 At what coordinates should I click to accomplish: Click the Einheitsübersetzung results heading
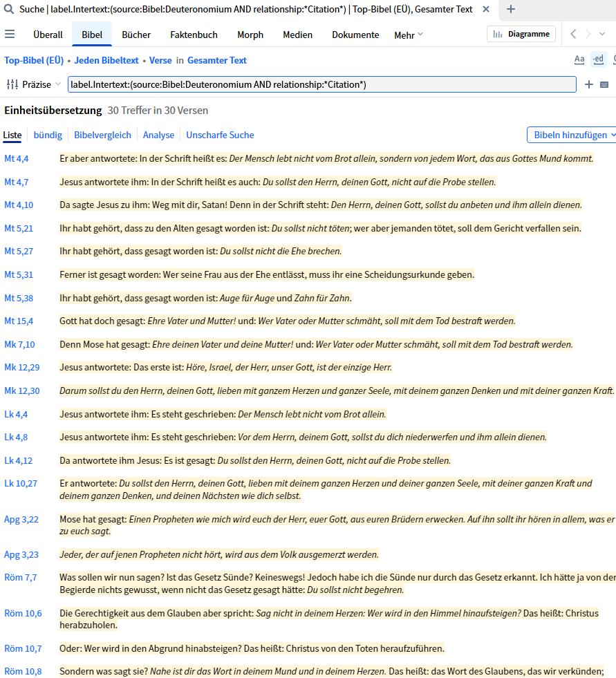click(x=53, y=111)
